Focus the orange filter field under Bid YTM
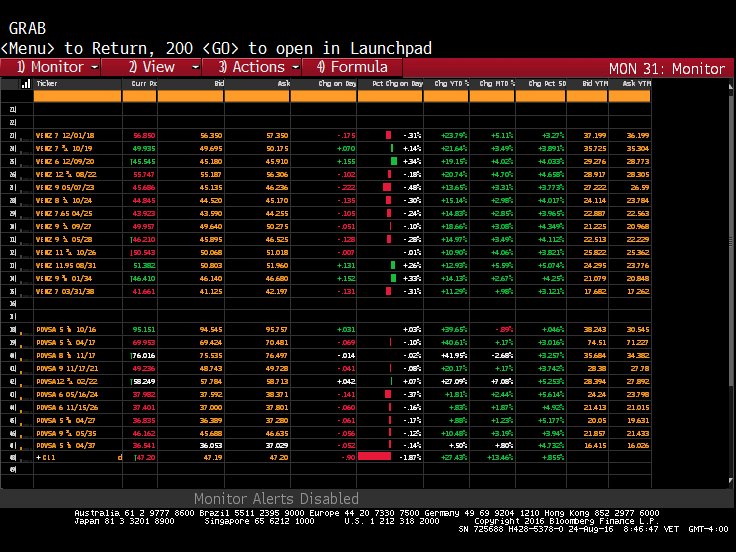 coord(587,96)
